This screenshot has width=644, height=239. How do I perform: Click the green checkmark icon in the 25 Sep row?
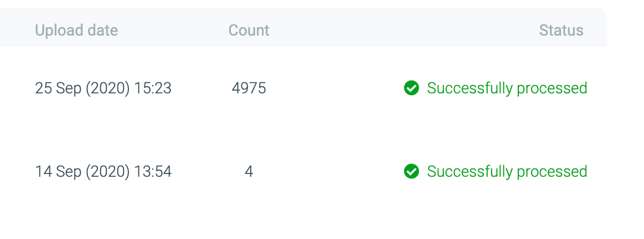click(x=411, y=88)
